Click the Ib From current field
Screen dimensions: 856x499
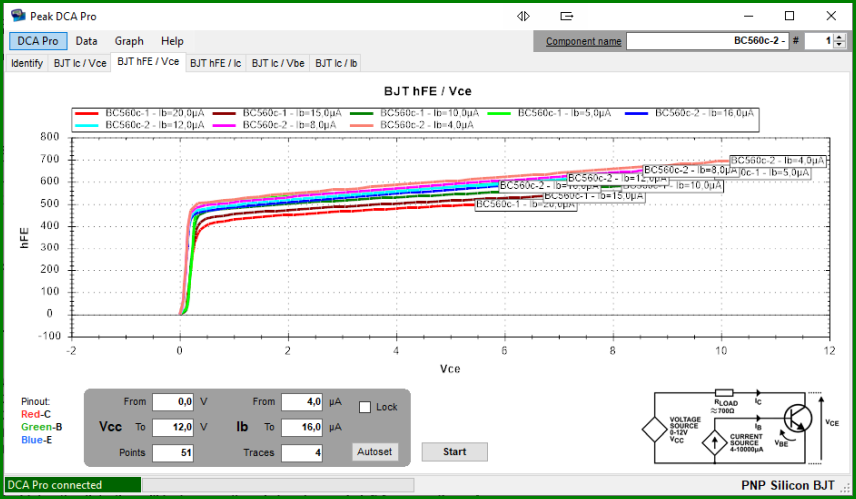pos(301,402)
